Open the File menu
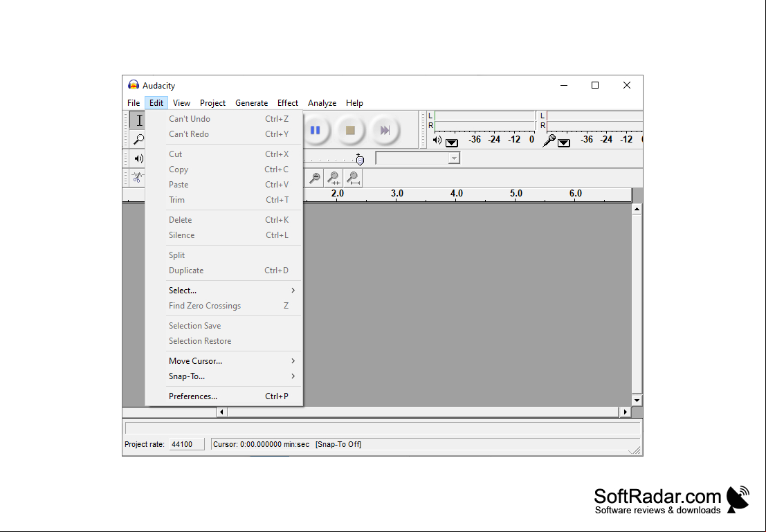766x532 pixels. [134, 102]
